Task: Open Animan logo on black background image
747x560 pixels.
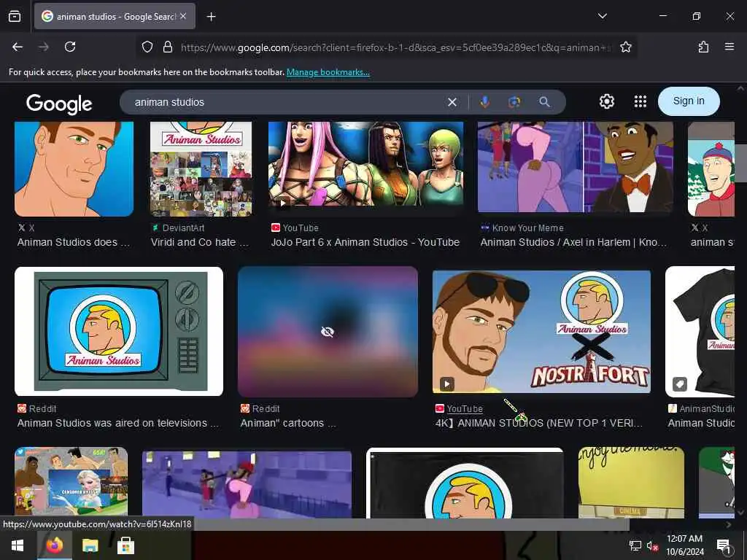Action: [x=465, y=483]
